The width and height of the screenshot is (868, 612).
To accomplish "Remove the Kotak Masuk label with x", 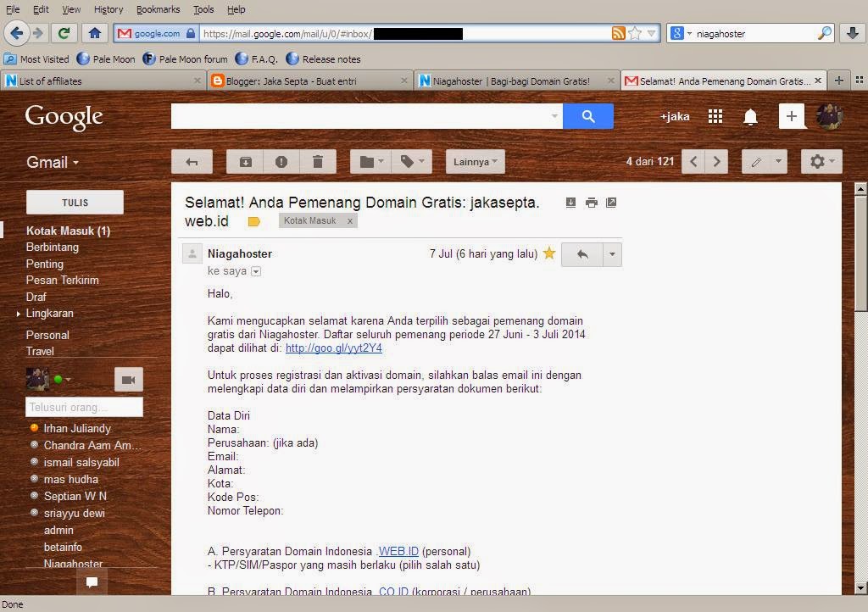I will (x=350, y=220).
